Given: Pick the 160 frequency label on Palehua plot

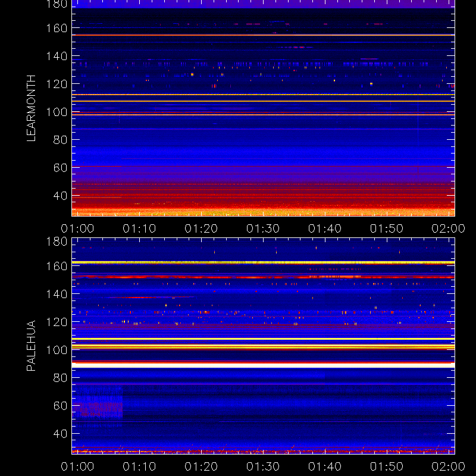Looking at the screenshot, I should click(57, 266).
